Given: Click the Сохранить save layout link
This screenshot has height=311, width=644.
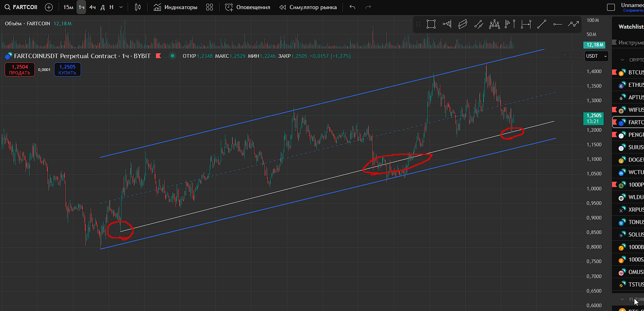Looking at the screenshot, I should (x=633, y=10).
